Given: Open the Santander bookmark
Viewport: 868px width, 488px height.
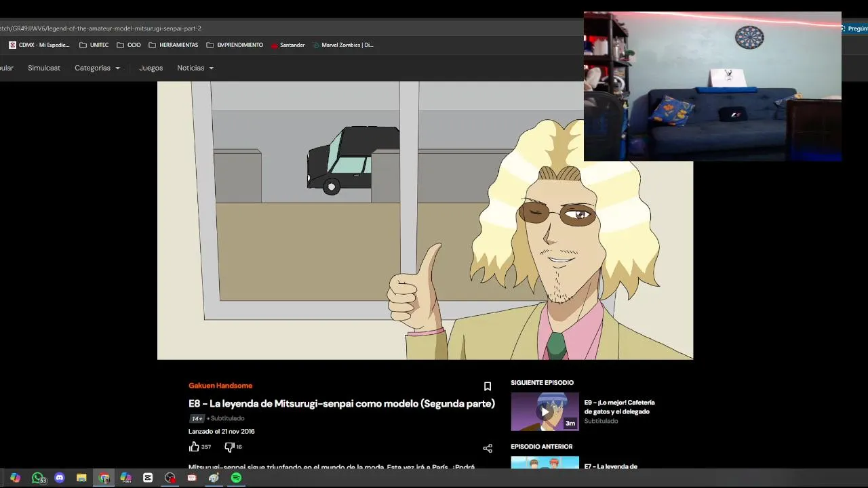Looking at the screenshot, I should [x=288, y=45].
